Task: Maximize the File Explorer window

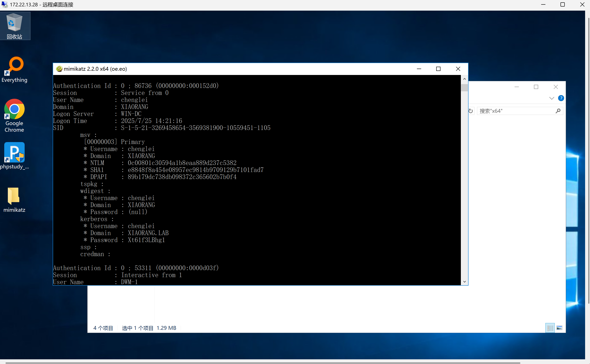Action: point(536,87)
